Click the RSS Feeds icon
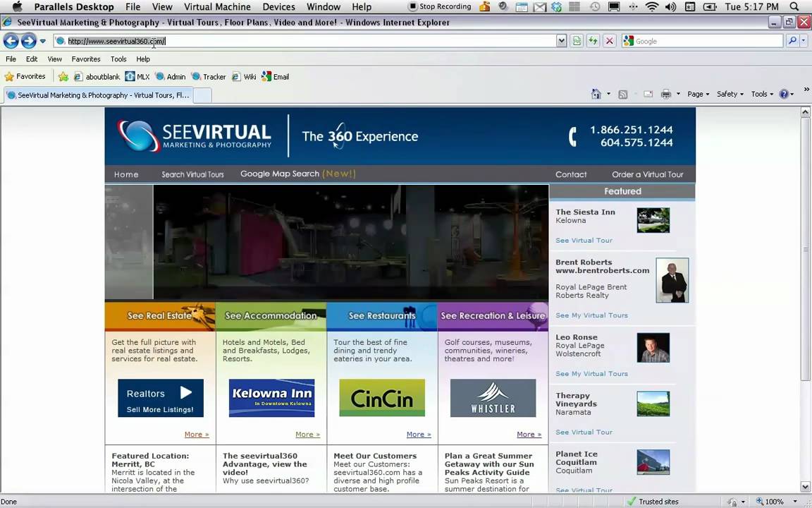 coord(623,95)
